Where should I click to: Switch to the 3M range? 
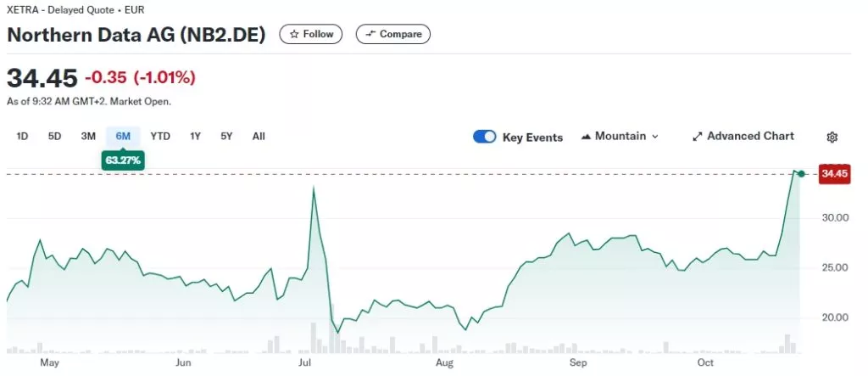tap(88, 137)
